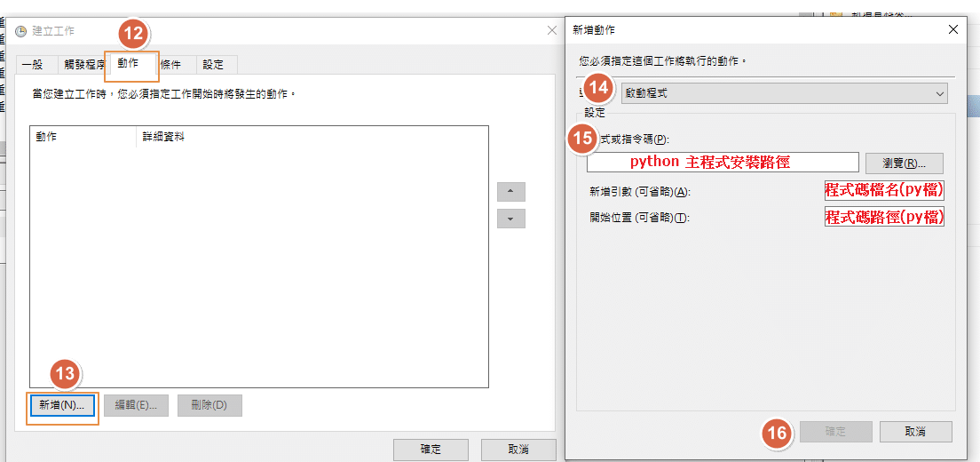This screenshot has width=980, height=462.
Task: Click the 編輯(E)... button
Action: (x=135, y=405)
